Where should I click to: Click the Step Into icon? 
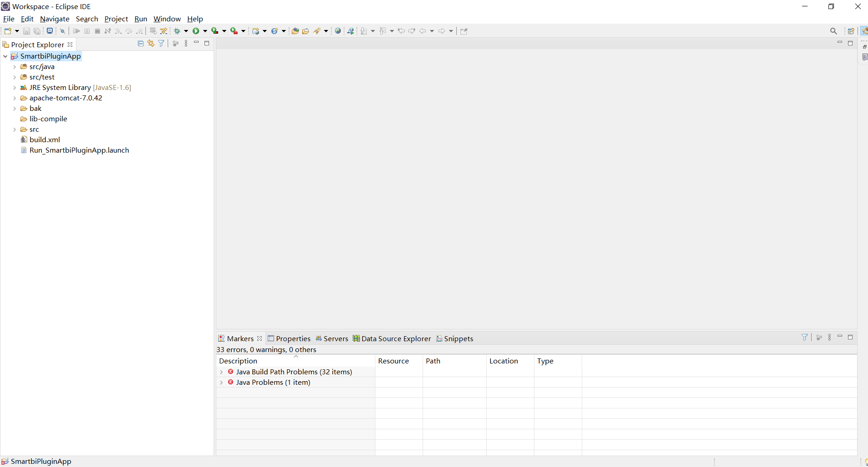(x=118, y=31)
